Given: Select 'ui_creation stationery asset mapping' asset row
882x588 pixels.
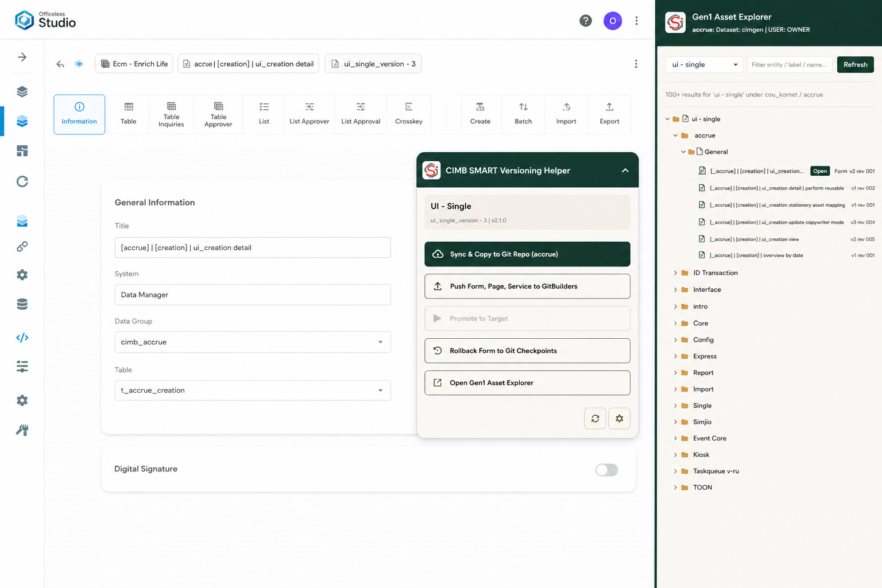Looking at the screenshot, I should (x=786, y=205).
